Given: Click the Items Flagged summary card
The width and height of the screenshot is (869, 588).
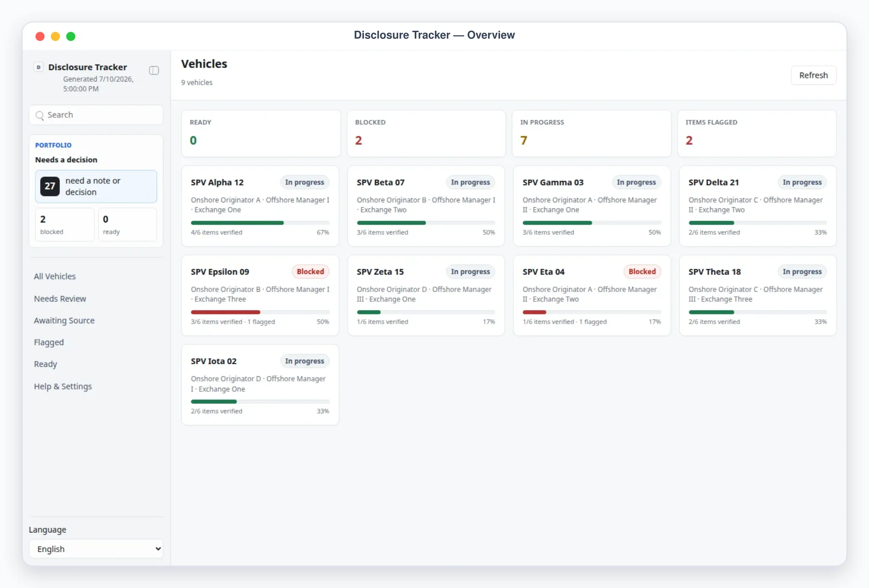Looking at the screenshot, I should [757, 134].
